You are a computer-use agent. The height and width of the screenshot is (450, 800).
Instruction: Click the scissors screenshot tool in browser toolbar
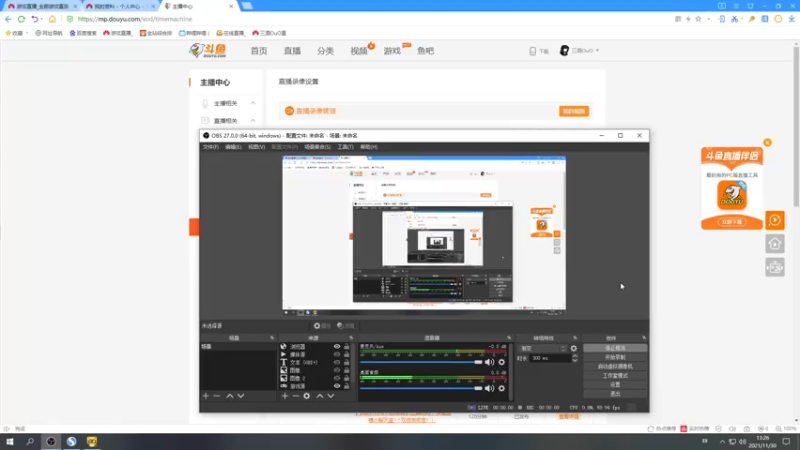point(734,19)
